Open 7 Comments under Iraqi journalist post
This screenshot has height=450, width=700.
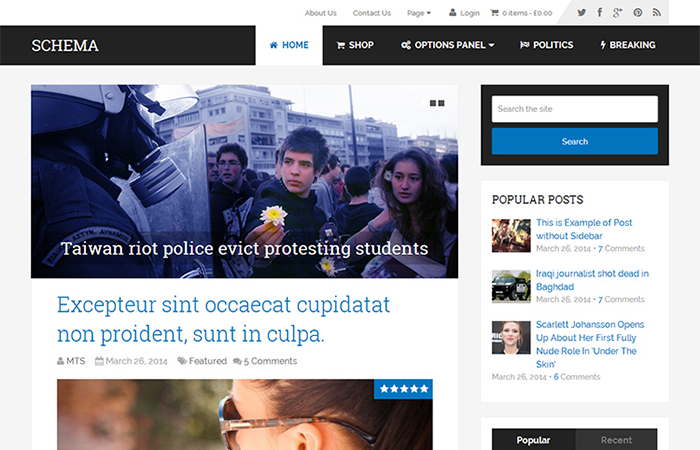coord(621,299)
